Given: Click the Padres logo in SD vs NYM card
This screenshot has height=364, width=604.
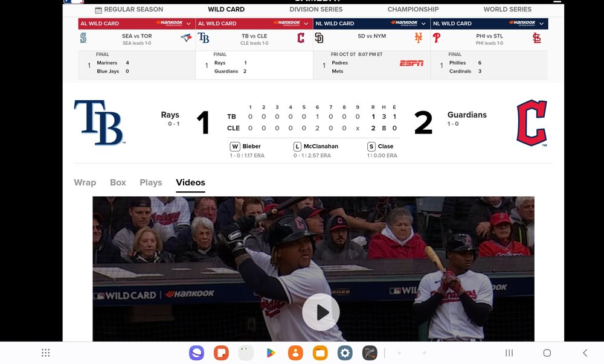Looking at the screenshot, I should tap(319, 37).
